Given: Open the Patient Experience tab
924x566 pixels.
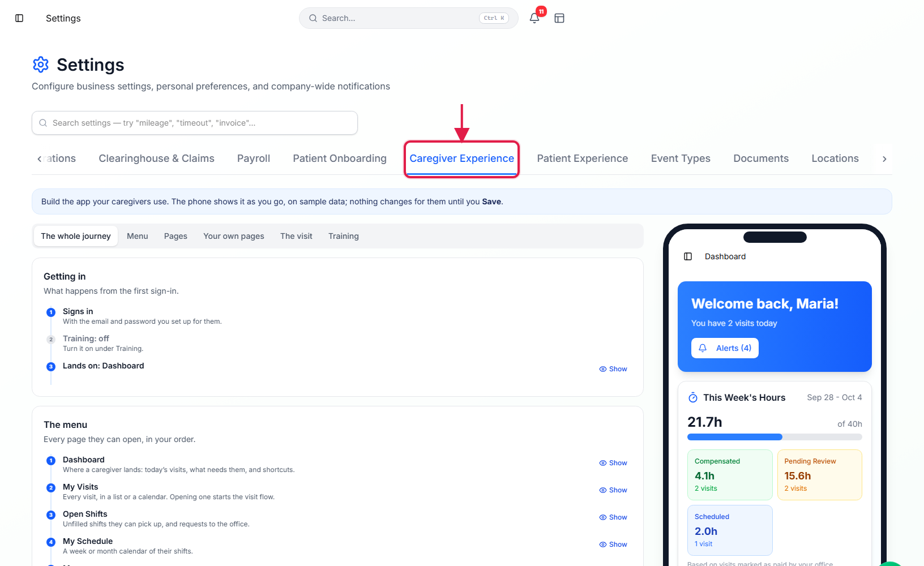Looking at the screenshot, I should (583, 158).
